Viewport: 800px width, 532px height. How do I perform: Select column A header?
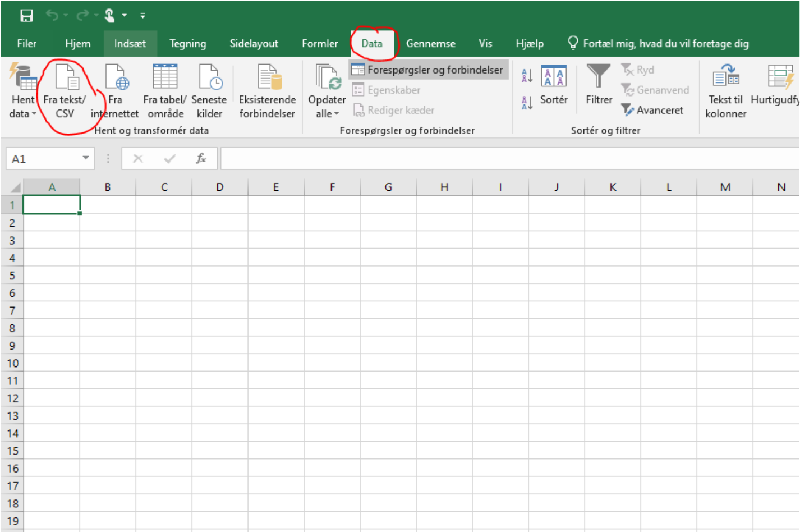(52, 187)
